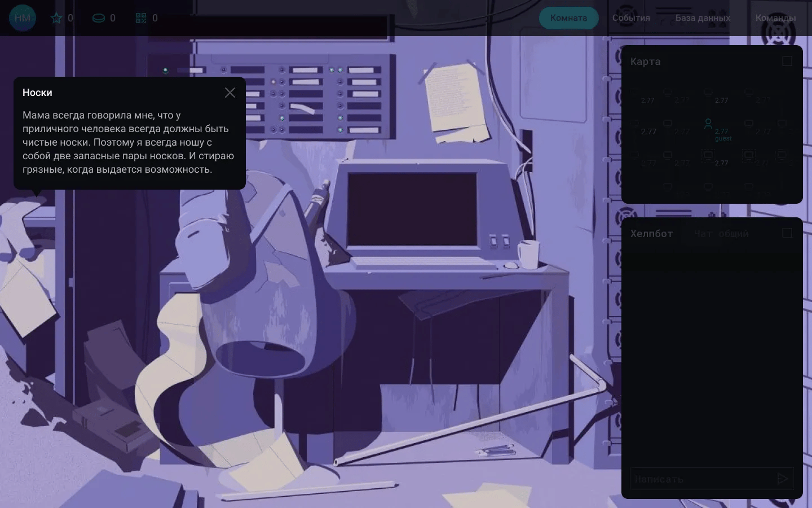Select the top-center computer node on map
The height and width of the screenshot is (508, 812).
708,92
